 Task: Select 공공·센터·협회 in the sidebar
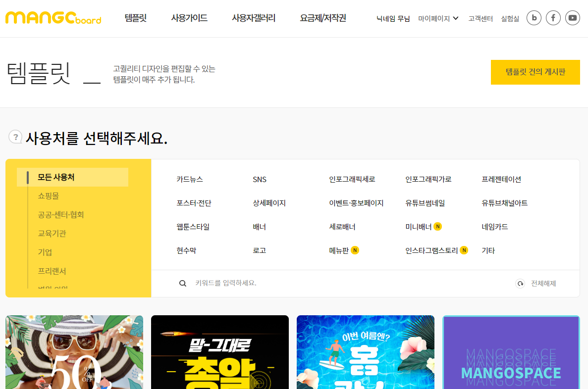(x=61, y=215)
